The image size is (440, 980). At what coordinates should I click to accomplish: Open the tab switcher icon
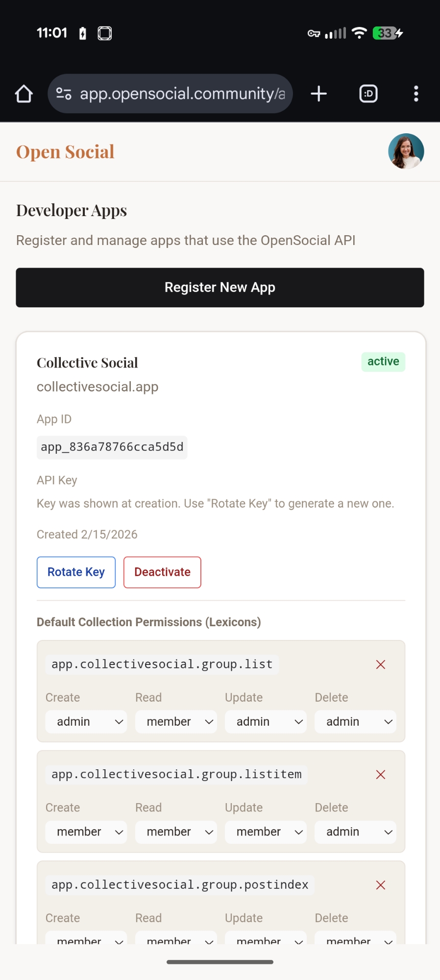click(x=368, y=94)
